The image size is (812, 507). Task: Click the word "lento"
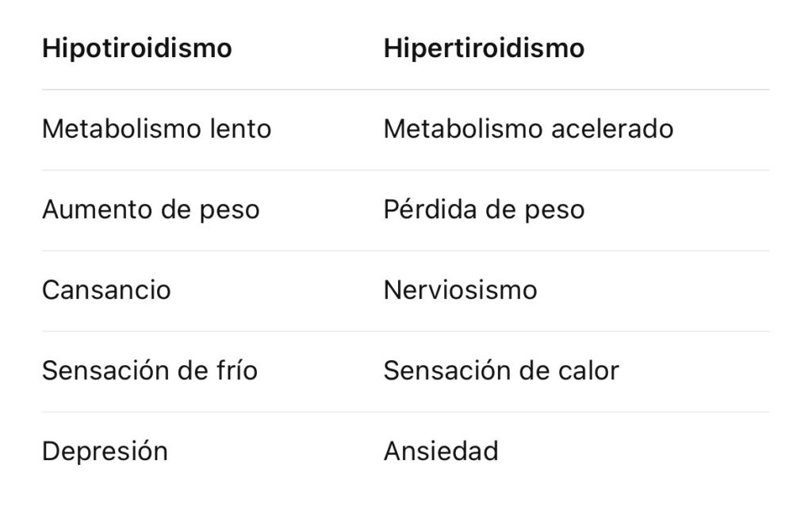tap(239, 129)
